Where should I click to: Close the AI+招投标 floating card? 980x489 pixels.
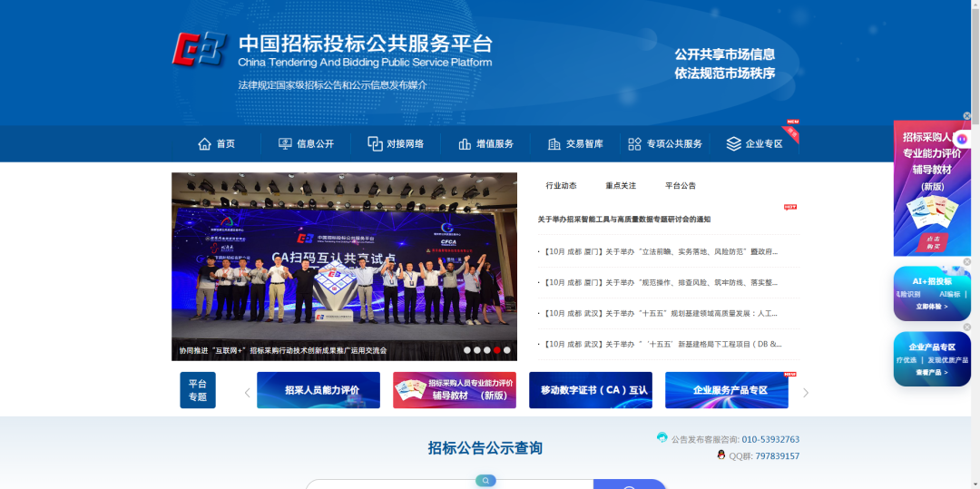pos(967,261)
